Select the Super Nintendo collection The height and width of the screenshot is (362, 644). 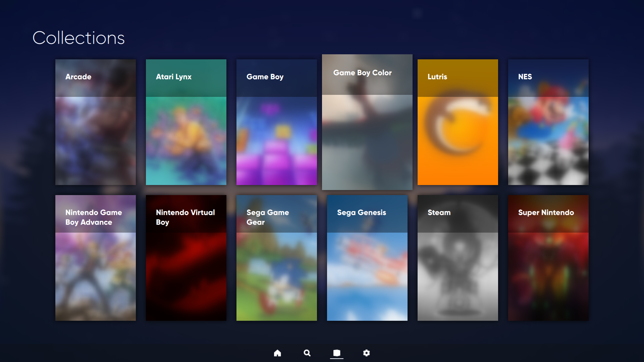pos(548,258)
